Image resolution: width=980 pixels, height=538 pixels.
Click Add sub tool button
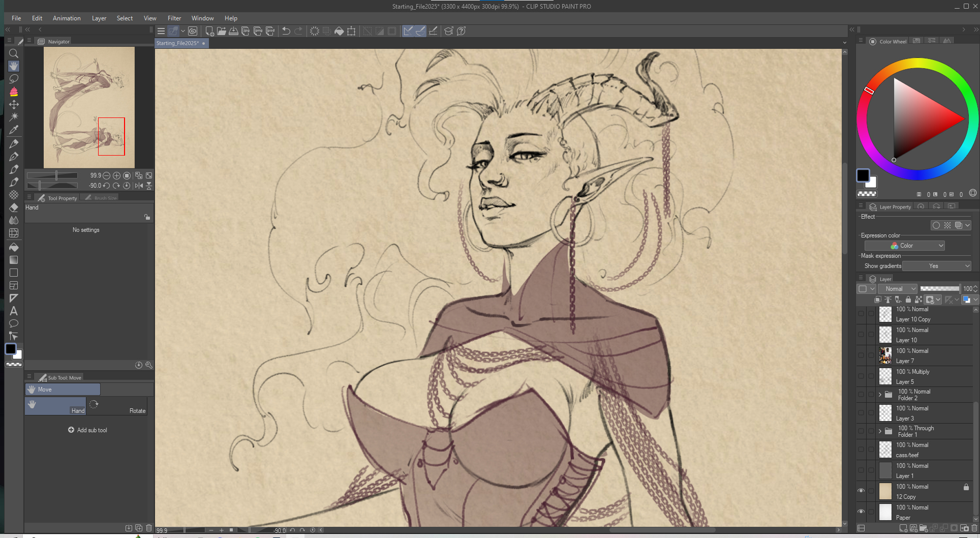pos(88,430)
